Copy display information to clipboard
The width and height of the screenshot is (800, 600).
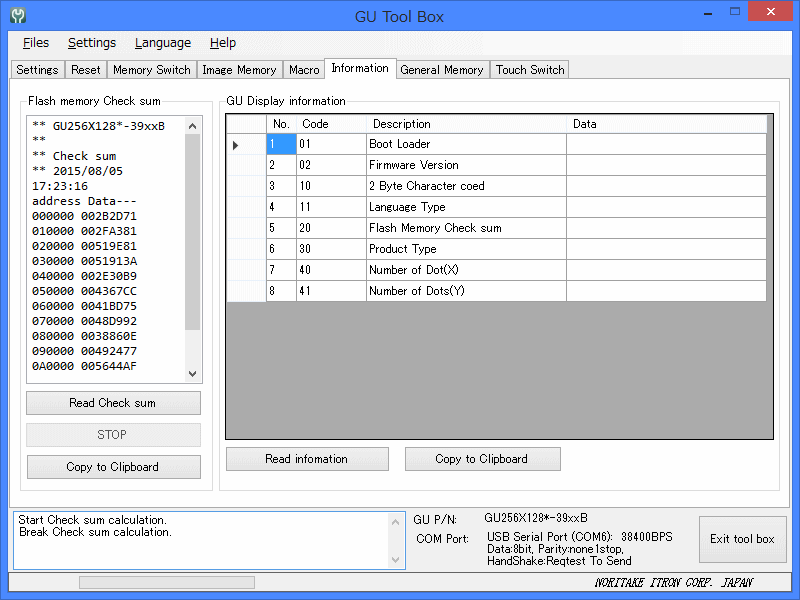tap(482, 459)
